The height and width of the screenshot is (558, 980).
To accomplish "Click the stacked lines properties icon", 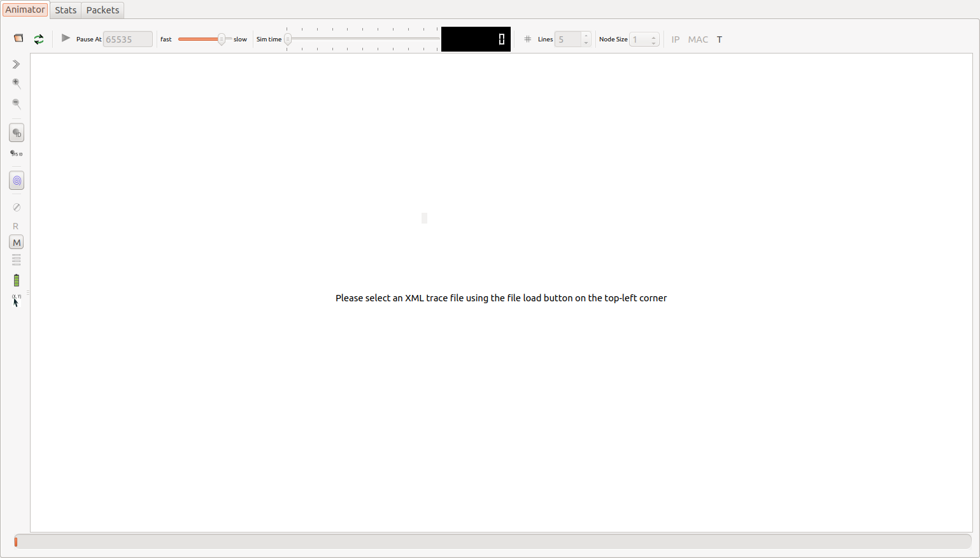I will point(17,260).
